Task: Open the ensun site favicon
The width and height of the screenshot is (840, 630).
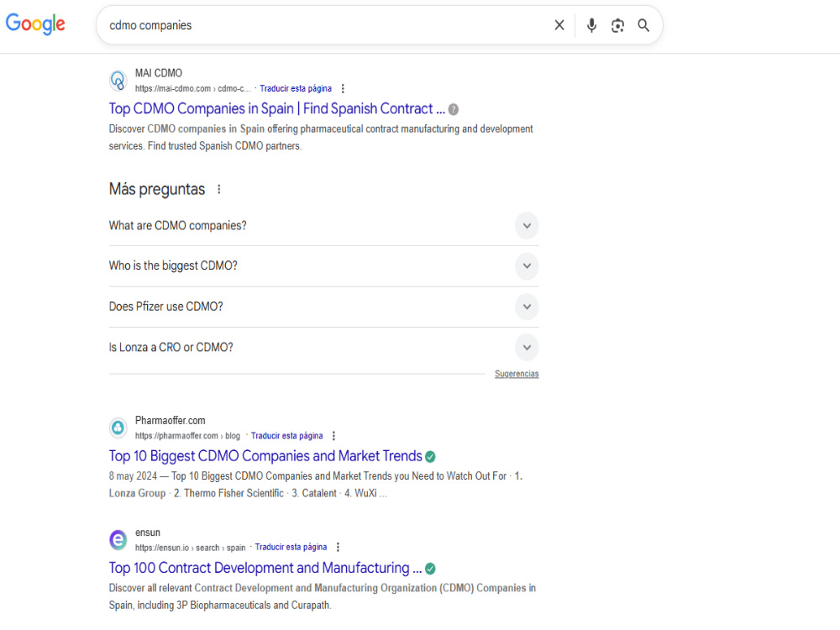Action: [118, 539]
